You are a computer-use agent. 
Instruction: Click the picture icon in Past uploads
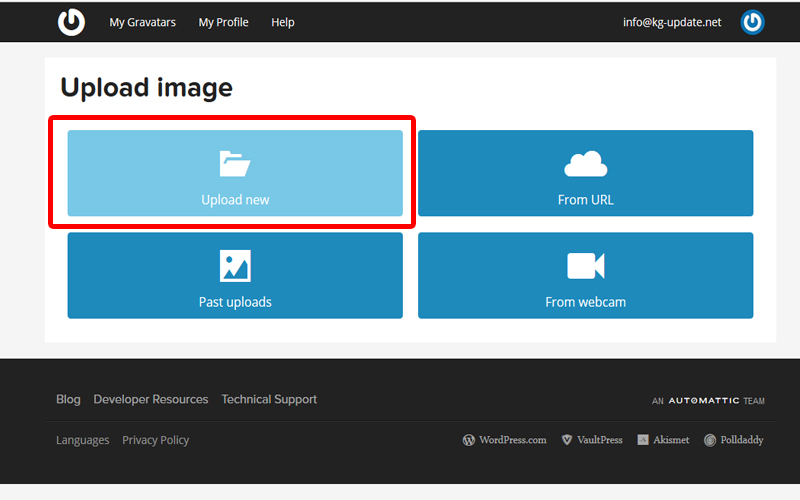pyautogui.click(x=235, y=266)
